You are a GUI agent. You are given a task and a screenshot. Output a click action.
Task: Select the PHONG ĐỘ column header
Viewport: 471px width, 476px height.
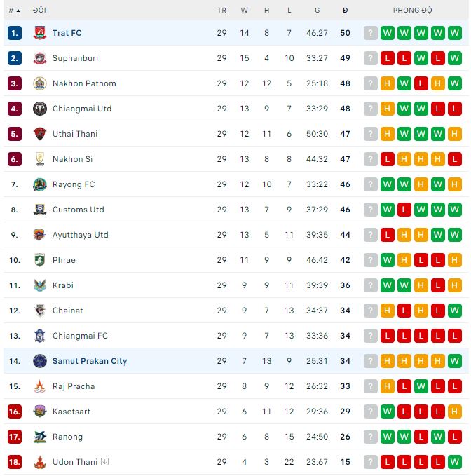click(412, 11)
